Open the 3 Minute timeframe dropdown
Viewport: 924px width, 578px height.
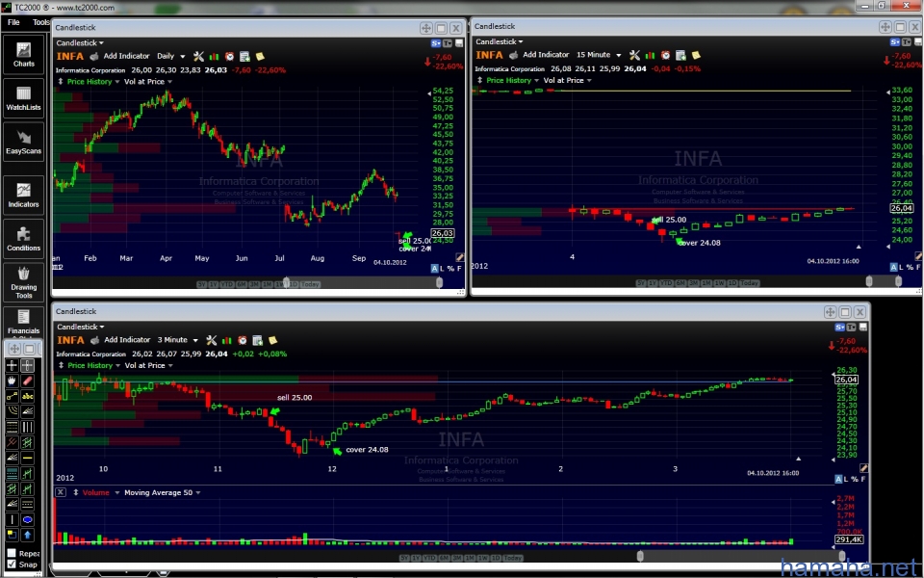point(177,340)
